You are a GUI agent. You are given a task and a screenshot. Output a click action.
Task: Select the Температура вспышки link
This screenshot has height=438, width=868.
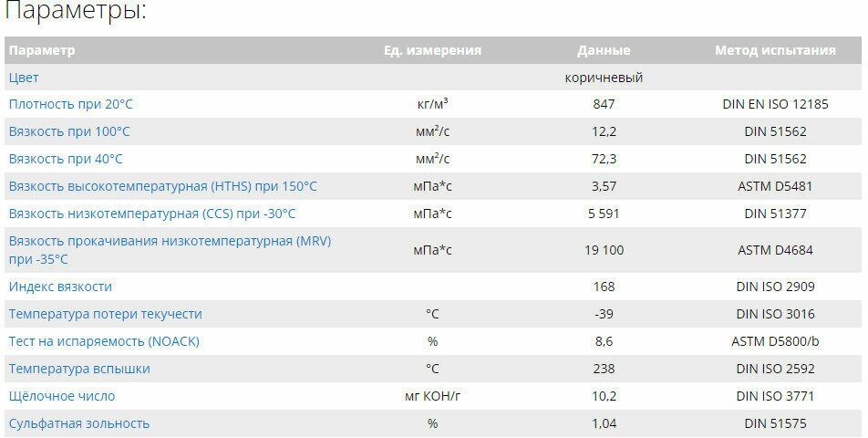coord(79,369)
